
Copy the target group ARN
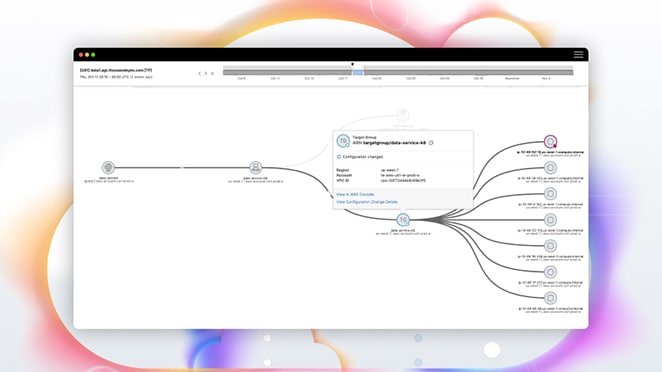point(431,143)
